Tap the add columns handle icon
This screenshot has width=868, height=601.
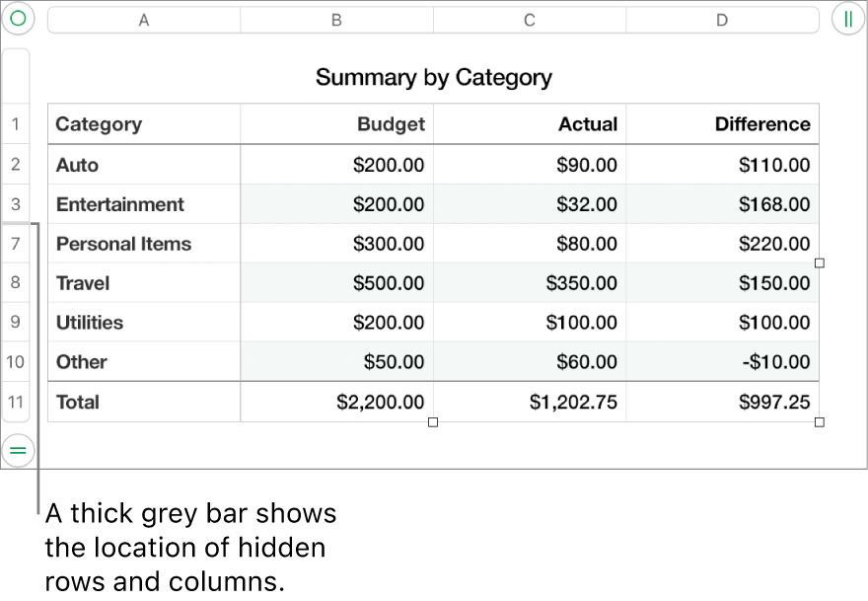(847, 19)
